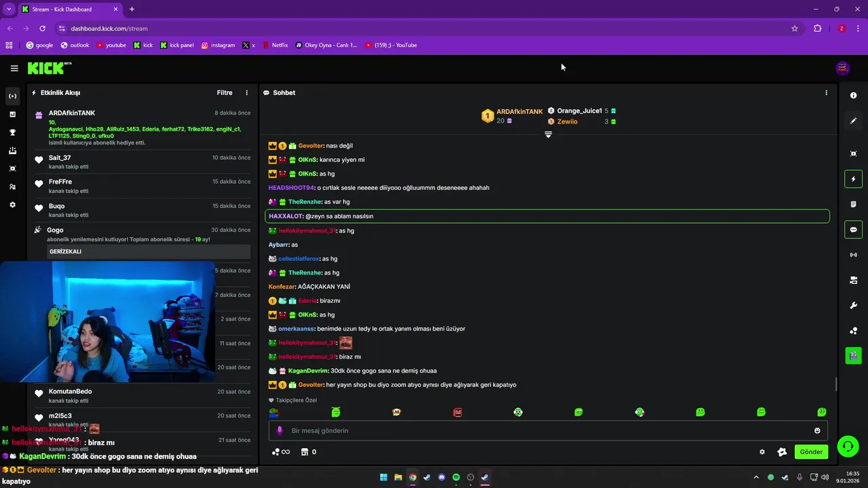
Task: Reload the page with the refresh button
Action: click(42, 28)
